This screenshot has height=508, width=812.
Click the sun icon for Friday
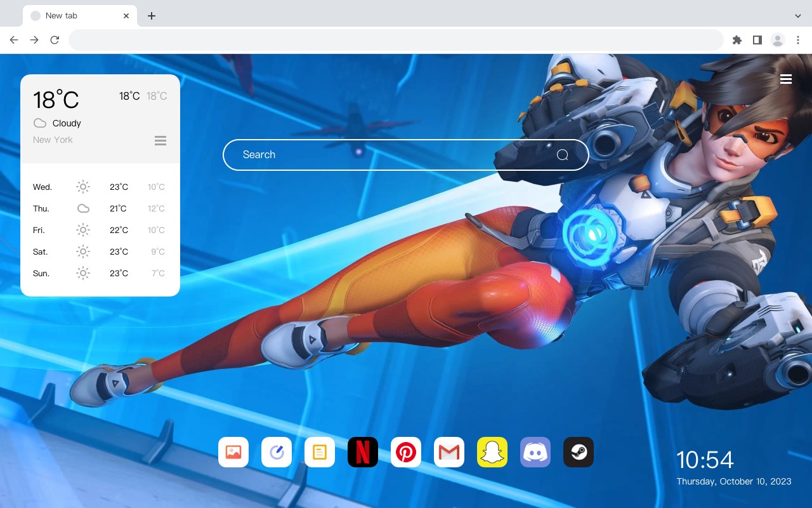tap(83, 230)
